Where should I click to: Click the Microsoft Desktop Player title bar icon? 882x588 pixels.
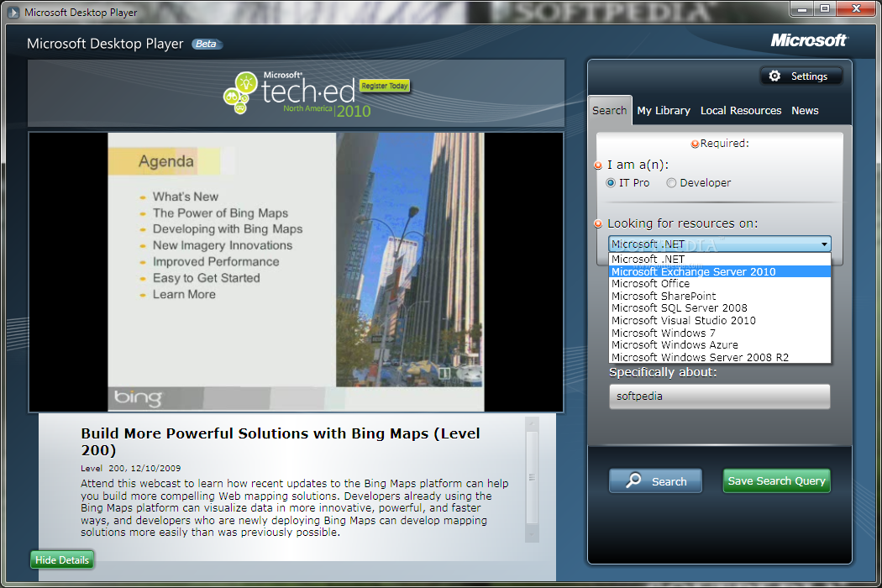[13, 12]
